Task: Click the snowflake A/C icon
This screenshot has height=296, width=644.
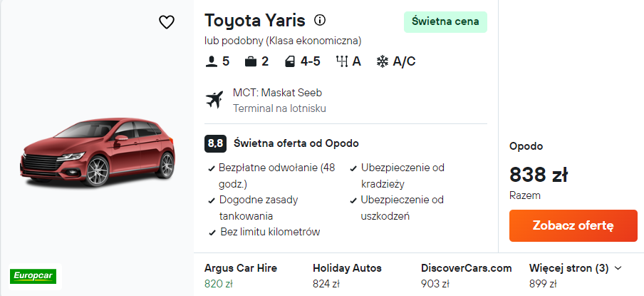Action: tap(383, 61)
